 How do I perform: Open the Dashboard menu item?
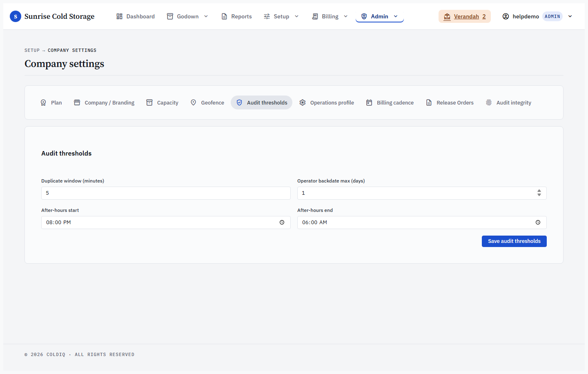(135, 16)
